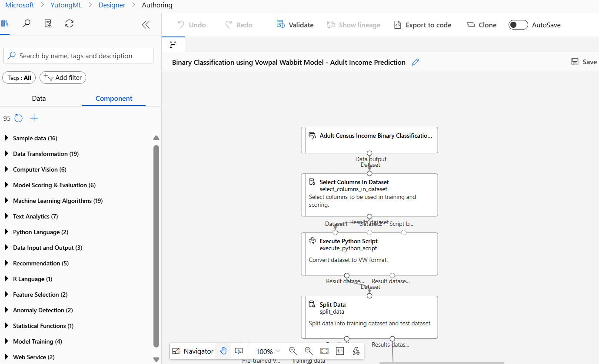Click the refresh icon in the sidebar header

tap(69, 24)
